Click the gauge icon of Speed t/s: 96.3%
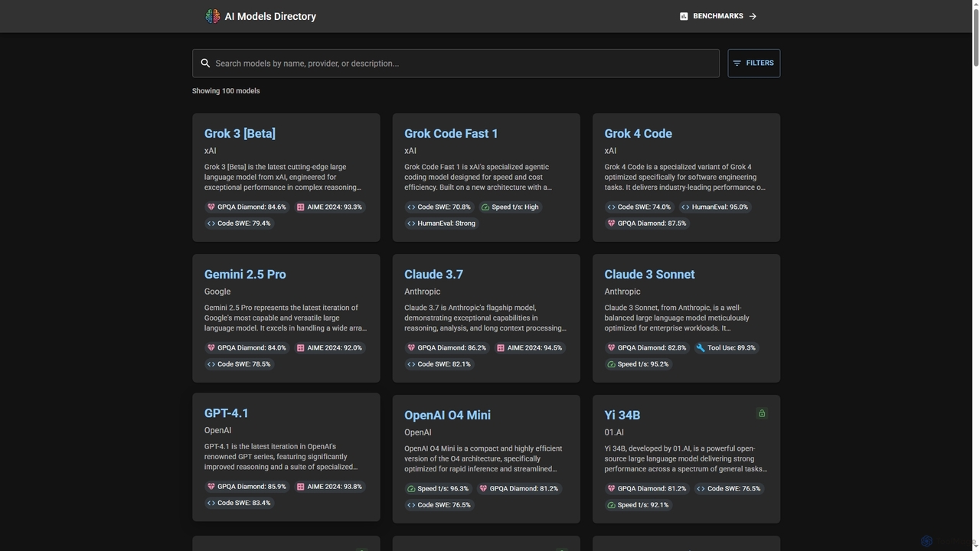 (411, 489)
